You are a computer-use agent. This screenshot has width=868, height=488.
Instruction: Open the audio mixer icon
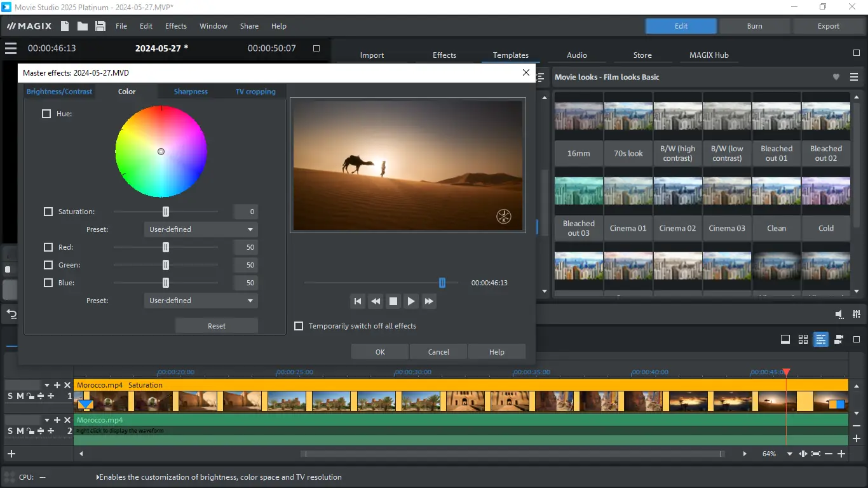(x=857, y=314)
